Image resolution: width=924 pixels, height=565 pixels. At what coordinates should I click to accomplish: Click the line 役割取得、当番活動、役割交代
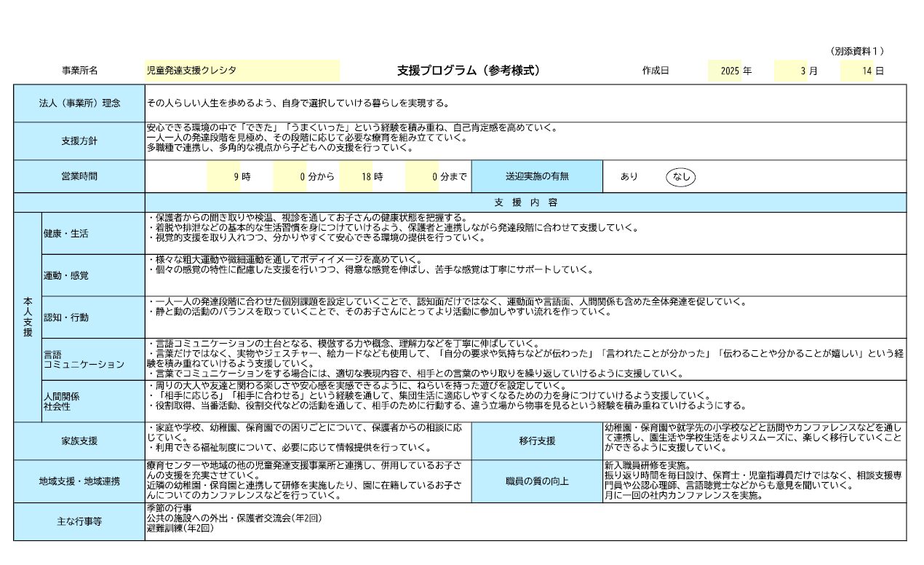pyautogui.click(x=447, y=406)
